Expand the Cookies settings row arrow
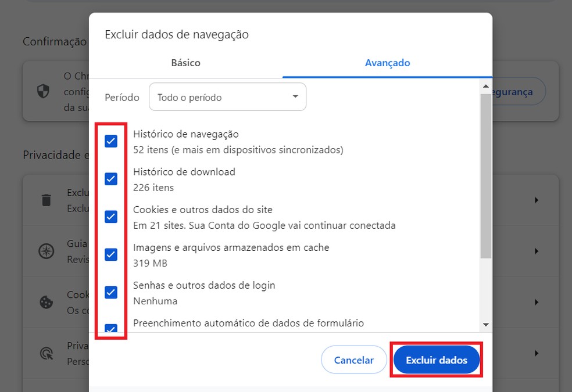The image size is (572, 392). [536, 302]
